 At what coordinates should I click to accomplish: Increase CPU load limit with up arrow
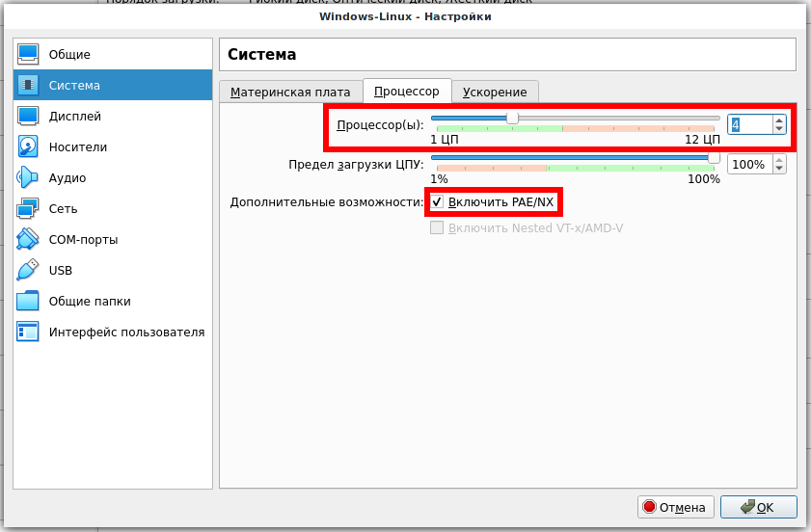pyautogui.click(x=779, y=160)
